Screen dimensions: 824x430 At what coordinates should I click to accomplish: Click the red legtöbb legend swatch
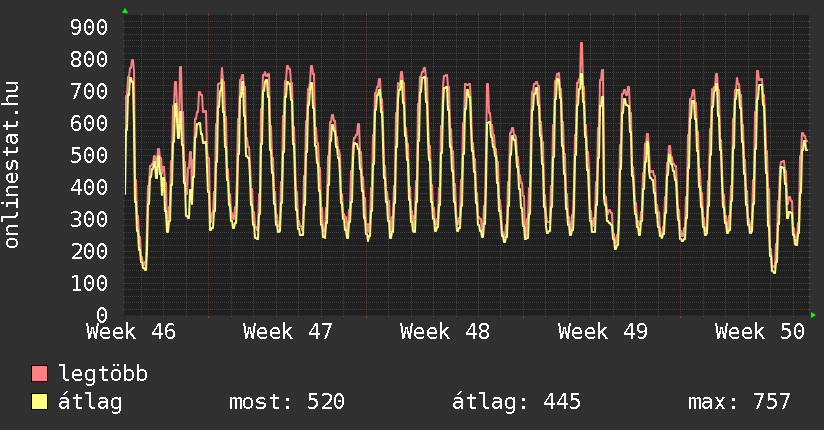click(40, 374)
